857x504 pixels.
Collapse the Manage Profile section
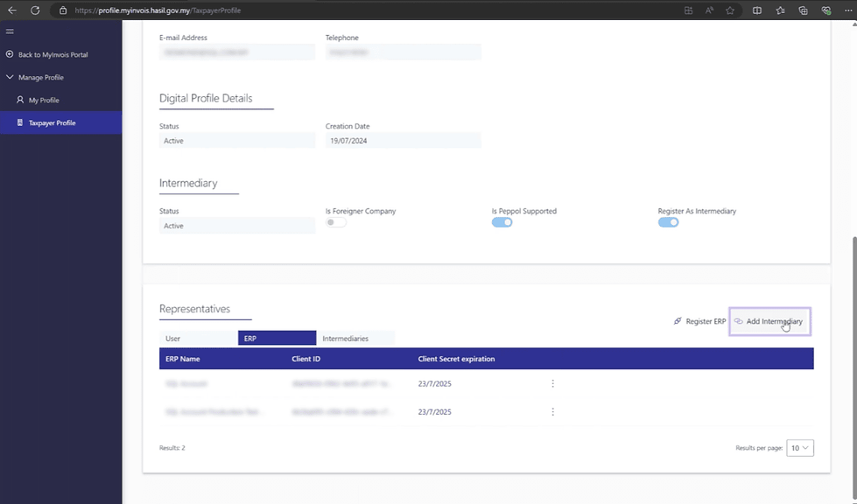[9, 77]
